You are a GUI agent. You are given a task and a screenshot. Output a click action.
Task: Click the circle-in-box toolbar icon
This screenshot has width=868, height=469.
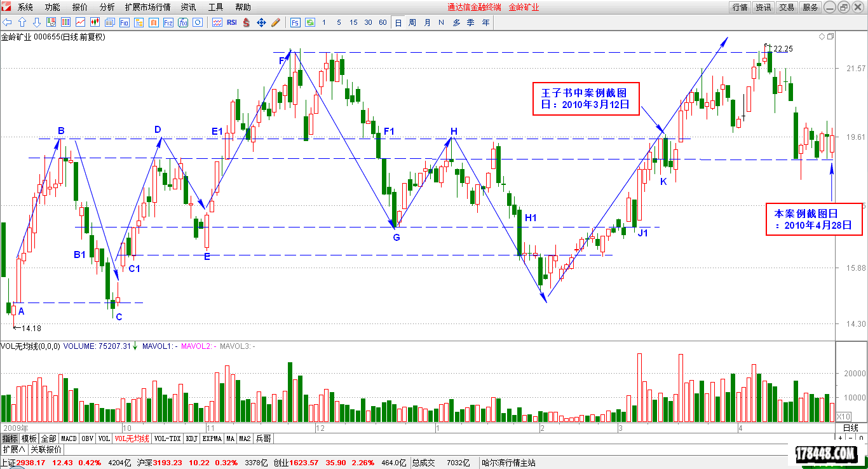(198, 22)
